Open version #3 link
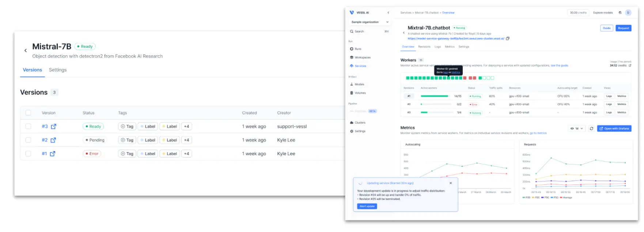The height and width of the screenshot is (232, 644). (45, 127)
